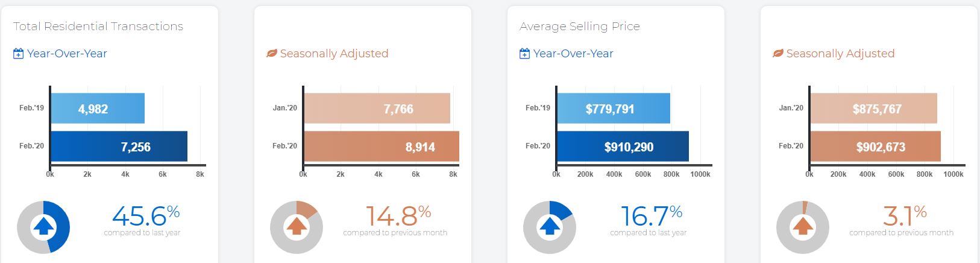The image size is (980, 263).
Task: Click calendar icon beside Average Selling Price Year-Over-Year
Action: 525,54
